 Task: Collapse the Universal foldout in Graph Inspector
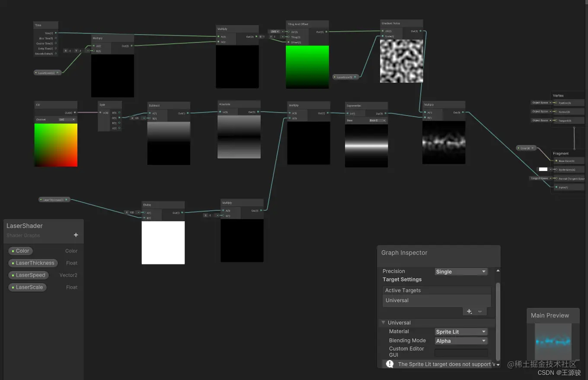point(383,323)
